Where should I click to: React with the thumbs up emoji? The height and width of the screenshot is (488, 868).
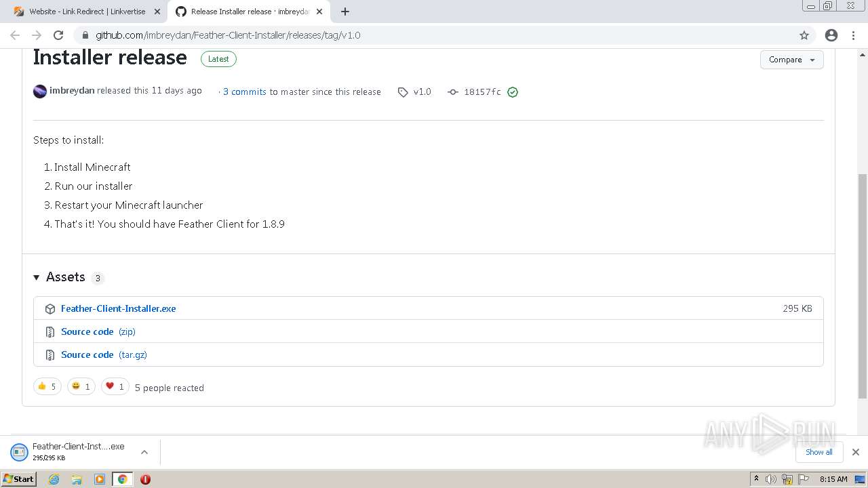(x=47, y=386)
